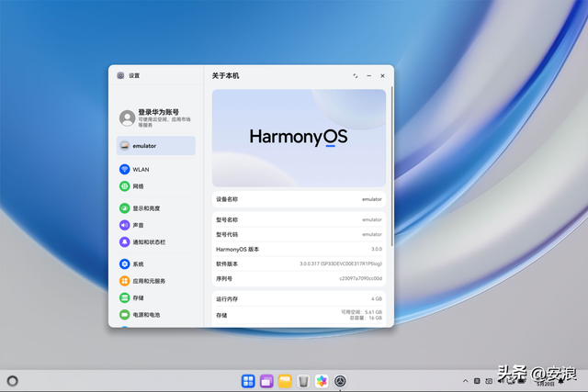Viewport: 588px width, 392px height.
Task: Open 应用和元服务 settings
Action: (155, 281)
